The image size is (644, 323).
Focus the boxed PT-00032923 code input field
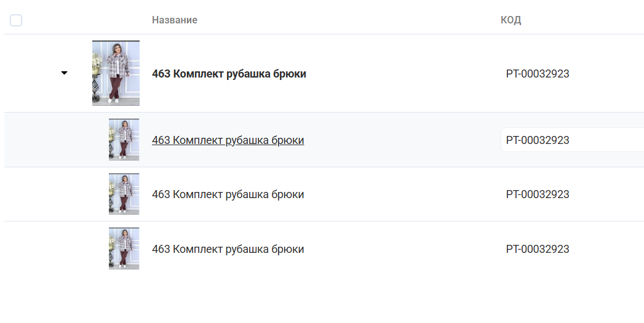(572, 140)
